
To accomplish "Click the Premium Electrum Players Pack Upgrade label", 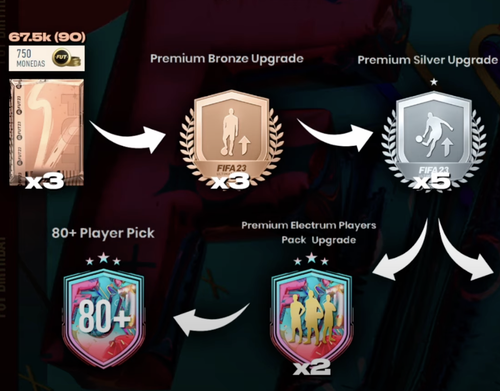I will tap(309, 232).
